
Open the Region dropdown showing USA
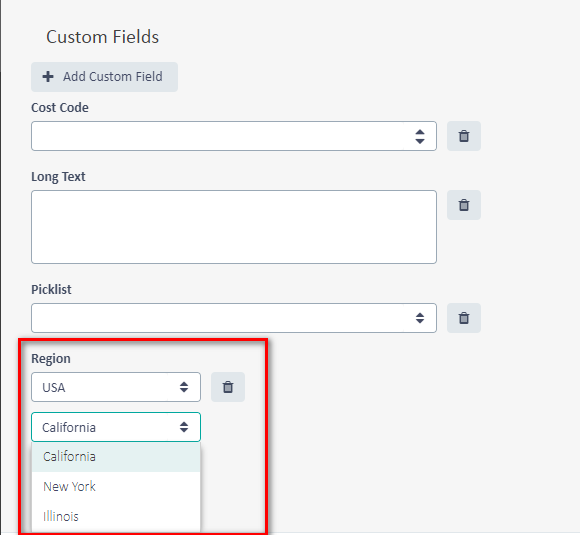point(116,387)
